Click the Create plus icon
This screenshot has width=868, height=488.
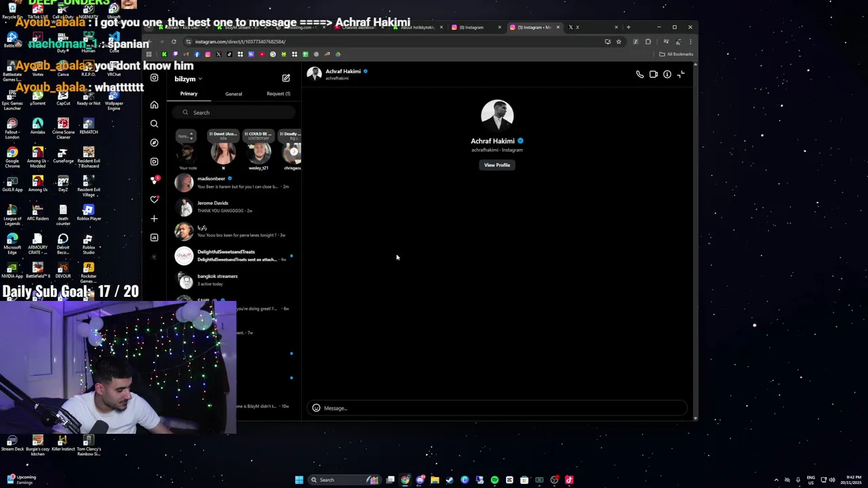(154, 218)
